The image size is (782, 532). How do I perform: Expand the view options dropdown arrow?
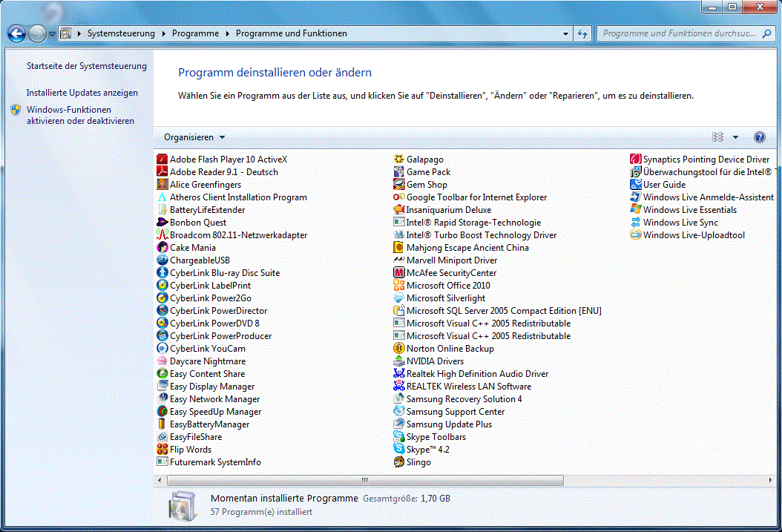[x=735, y=137]
